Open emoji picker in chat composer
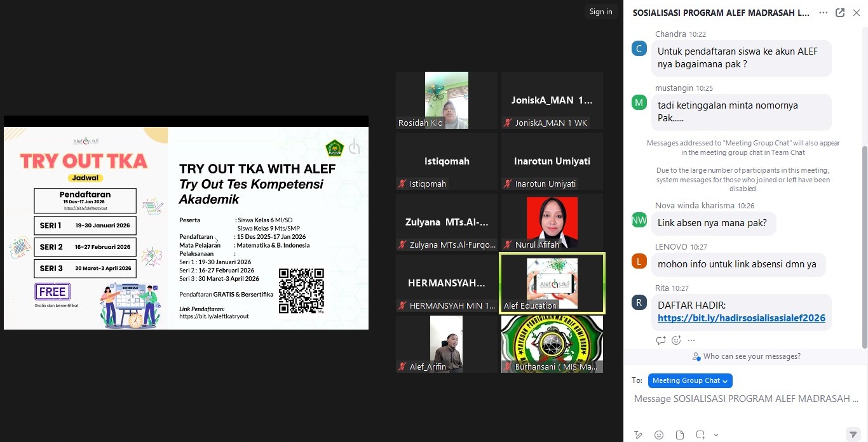The image size is (868, 442). [659, 435]
